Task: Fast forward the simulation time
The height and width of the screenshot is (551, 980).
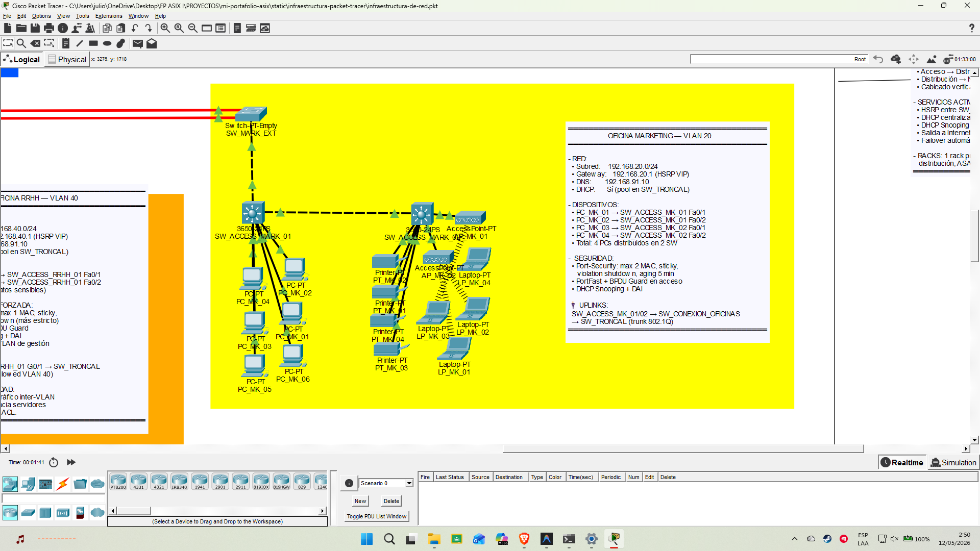Action: [71, 462]
